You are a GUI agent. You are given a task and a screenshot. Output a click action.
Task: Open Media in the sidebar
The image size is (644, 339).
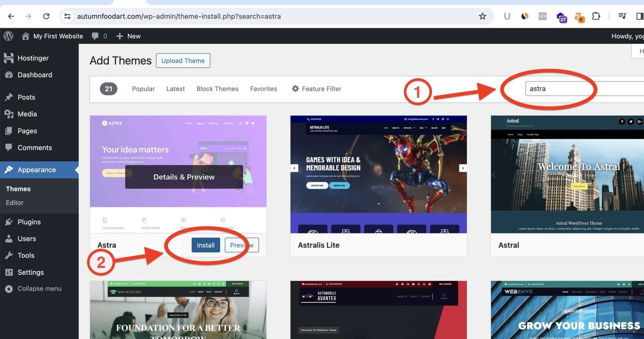(39, 114)
